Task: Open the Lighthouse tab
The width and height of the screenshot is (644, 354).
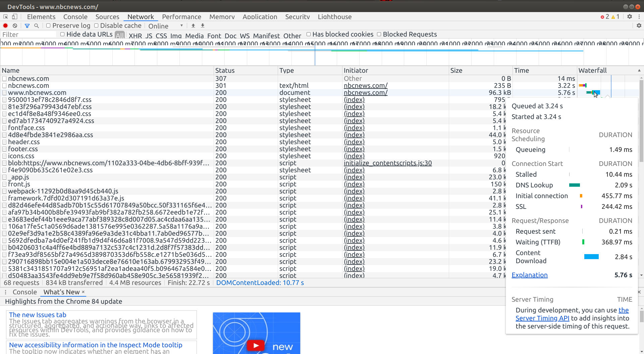Action: [335, 17]
